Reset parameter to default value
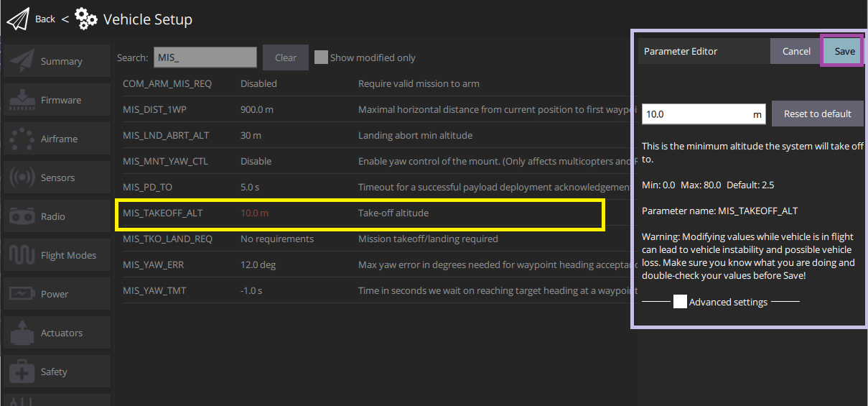The height and width of the screenshot is (406, 868). click(817, 114)
